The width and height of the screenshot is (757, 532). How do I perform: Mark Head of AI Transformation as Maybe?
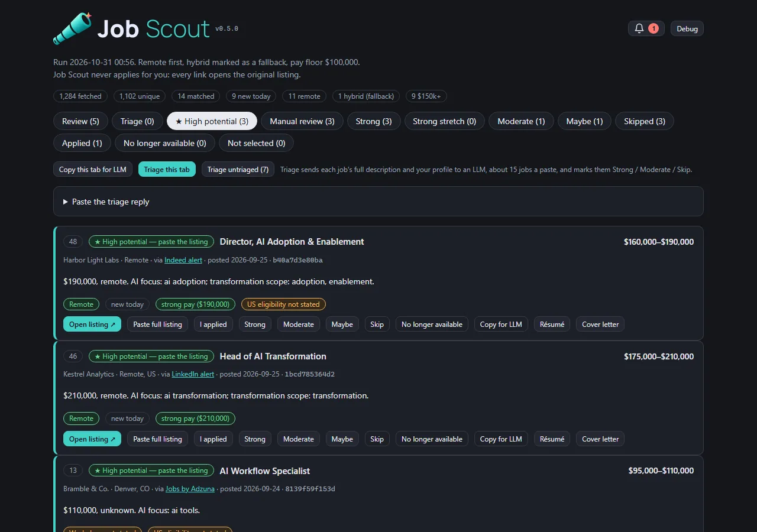(342, 439)
